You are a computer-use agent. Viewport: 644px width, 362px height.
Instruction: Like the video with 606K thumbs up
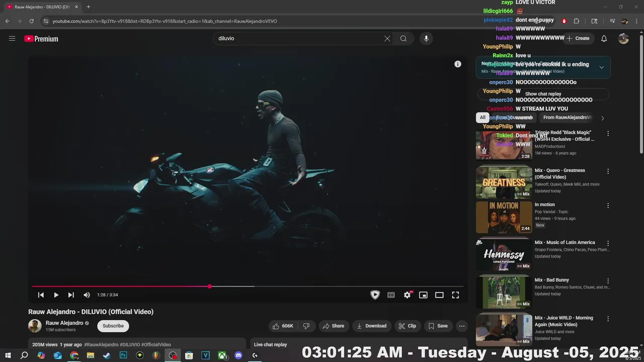[x=282, y=326]
